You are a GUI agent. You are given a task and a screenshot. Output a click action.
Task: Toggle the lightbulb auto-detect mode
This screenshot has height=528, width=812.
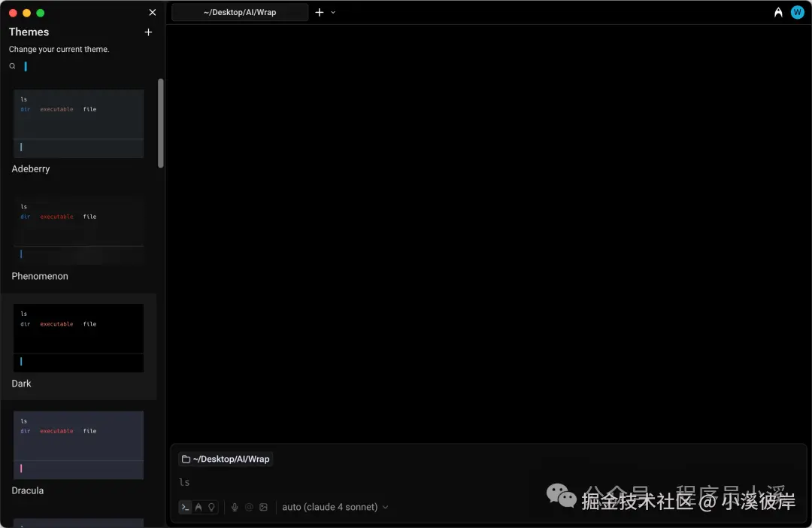tap(212, 507)
